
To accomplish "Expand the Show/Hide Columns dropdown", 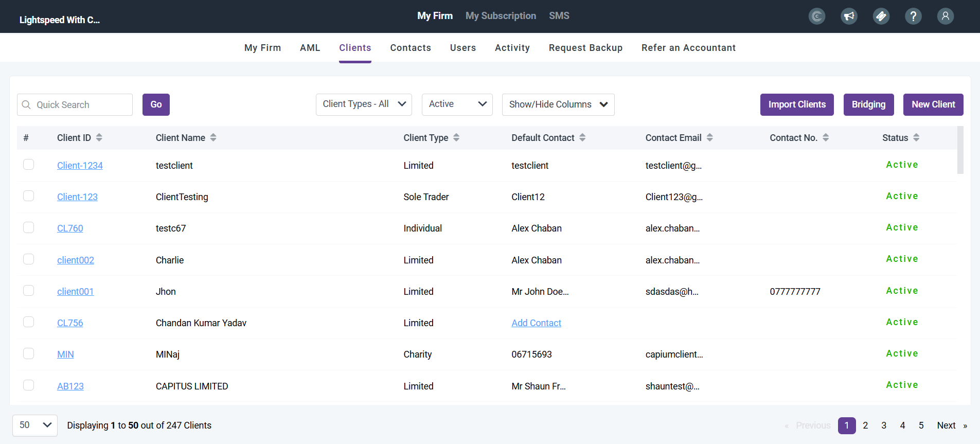I will click(x=558, y=104).
